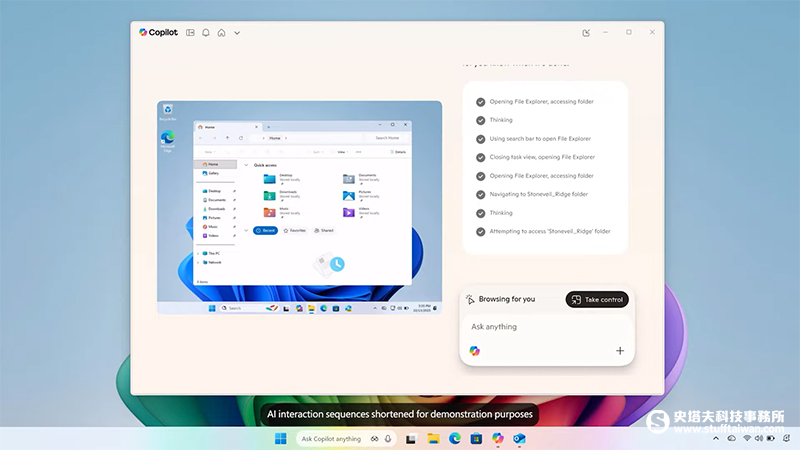Click the 'Navigating to Stonevell_Ridge folder' step
This screenshot has width=800, height=450.
point(538,194)
